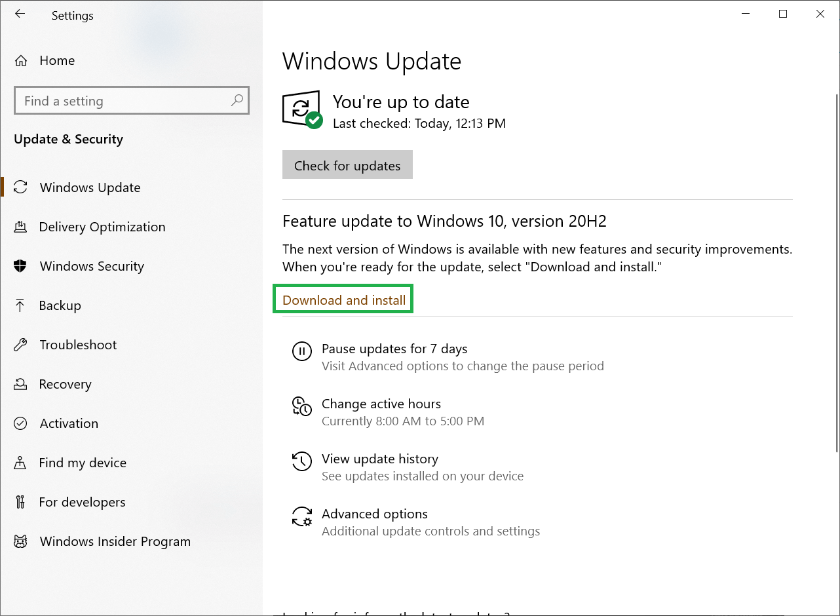Go to Settings Home

tap(57, 60)
